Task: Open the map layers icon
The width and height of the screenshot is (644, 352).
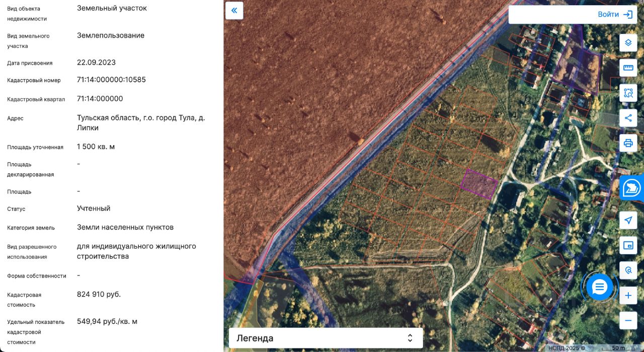Action: [628, 43]
